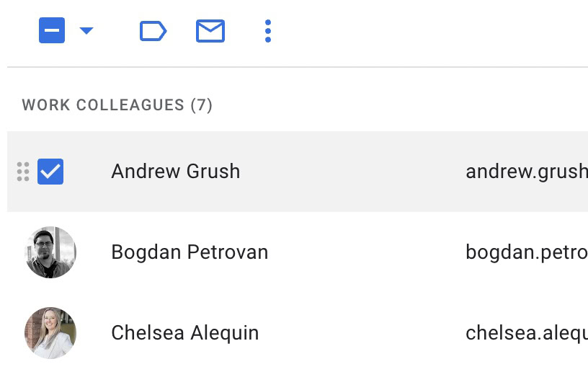The height and width of the screenshot is (372, 588).
Task: Click blank space between Chelsea Alequin's name and email
Action: (x=360, y=333)
